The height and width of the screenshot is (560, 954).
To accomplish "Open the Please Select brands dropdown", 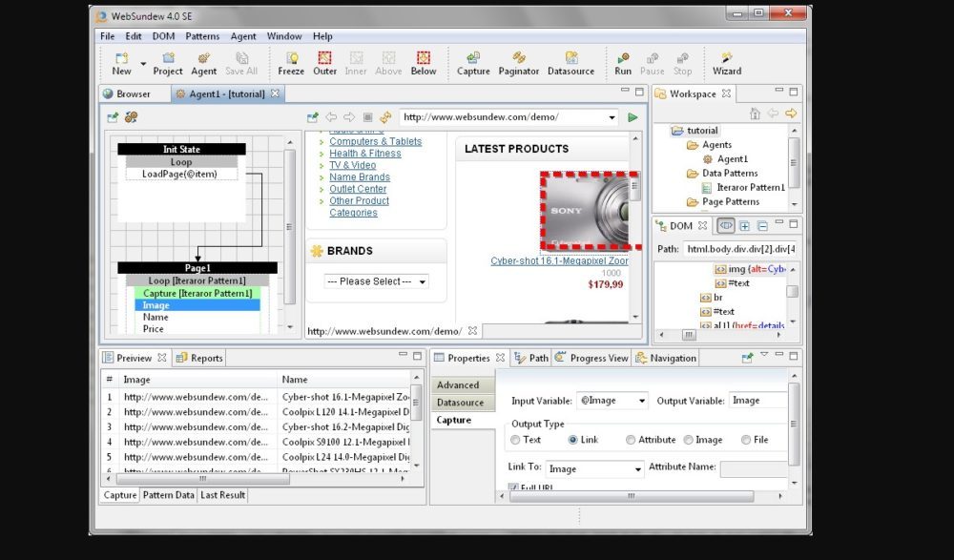I will tap(376, 281).
